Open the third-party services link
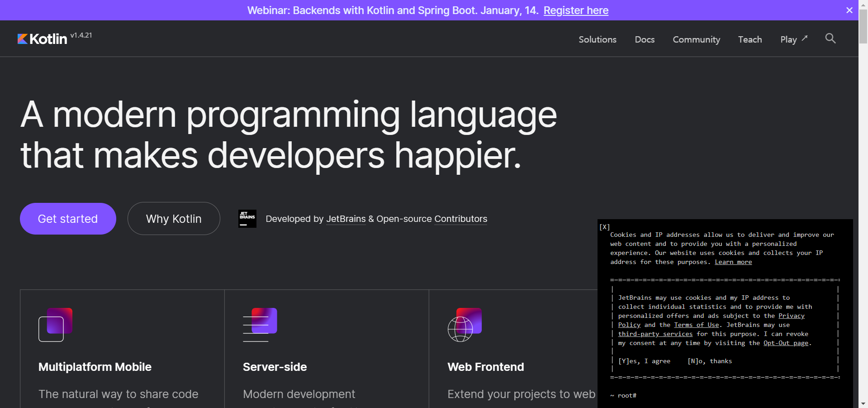This screenshot has width=868, height=408. point(655,334)
